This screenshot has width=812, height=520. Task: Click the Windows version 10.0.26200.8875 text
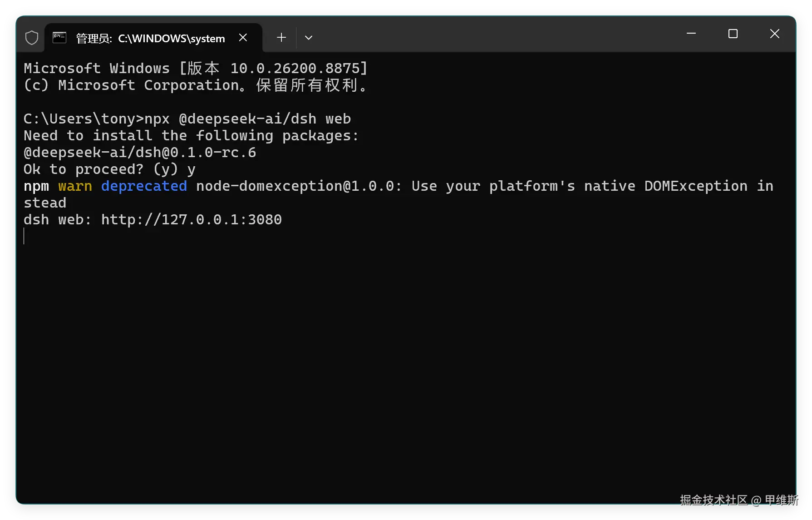pyautogui.click(x=295, y=69)
